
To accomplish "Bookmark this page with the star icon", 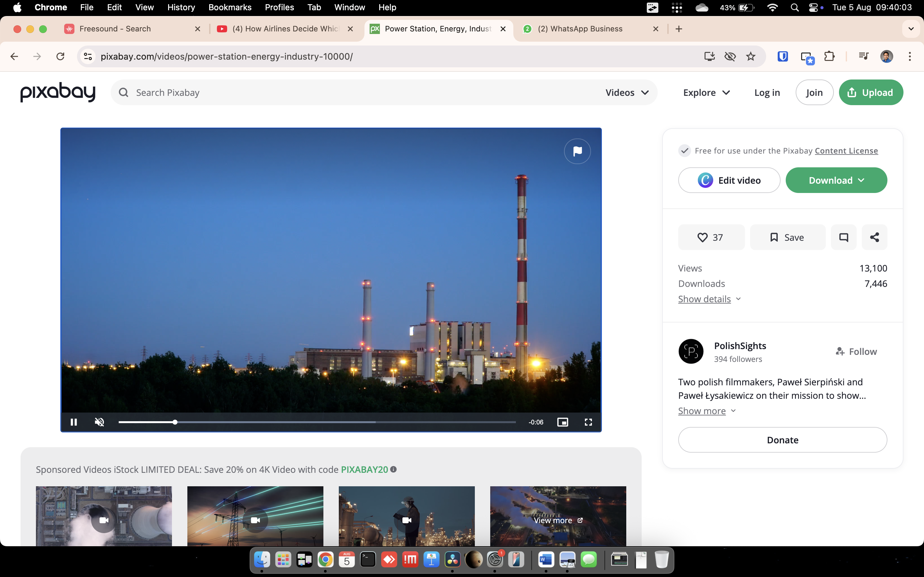I will tap(750, 56).
